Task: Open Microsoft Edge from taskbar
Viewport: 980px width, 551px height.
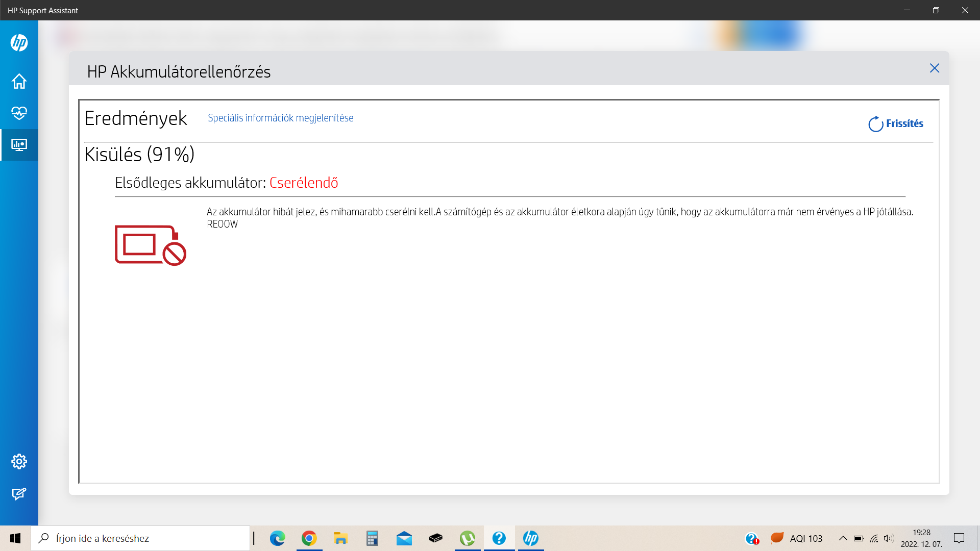Action: 277,538
